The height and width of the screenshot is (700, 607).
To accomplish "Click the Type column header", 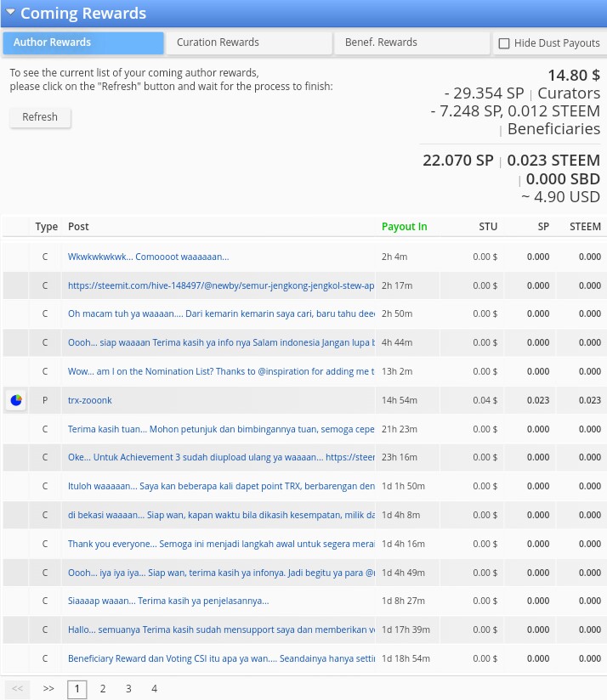I will [47, 227].
